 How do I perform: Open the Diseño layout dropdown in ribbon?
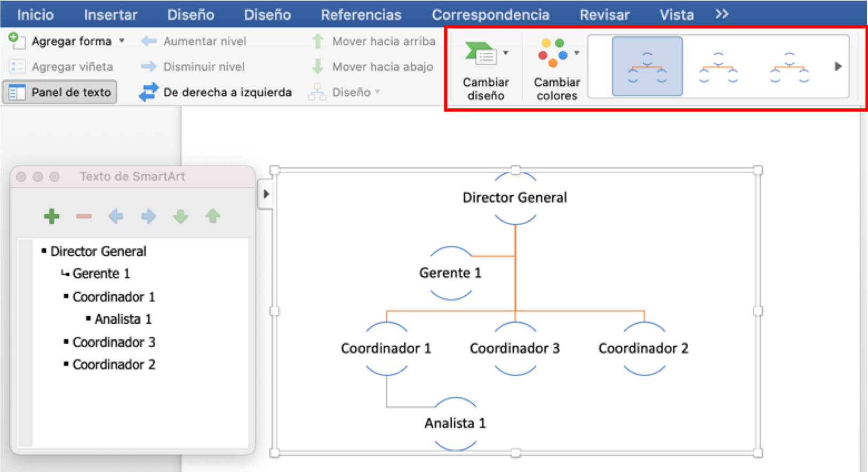(345, 92)
